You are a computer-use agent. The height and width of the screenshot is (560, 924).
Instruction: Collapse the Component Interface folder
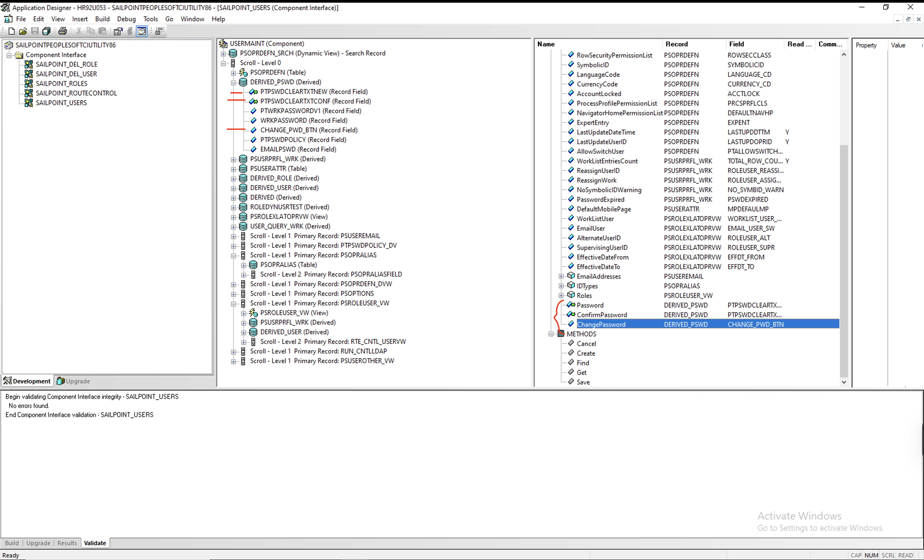9,55
